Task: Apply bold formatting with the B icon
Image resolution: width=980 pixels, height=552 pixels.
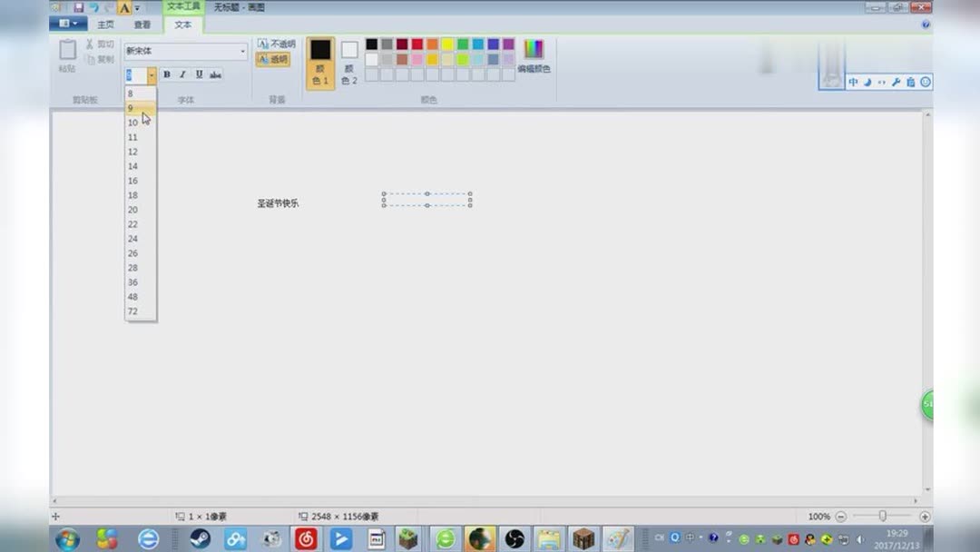Action: click(x=167, y=74)
